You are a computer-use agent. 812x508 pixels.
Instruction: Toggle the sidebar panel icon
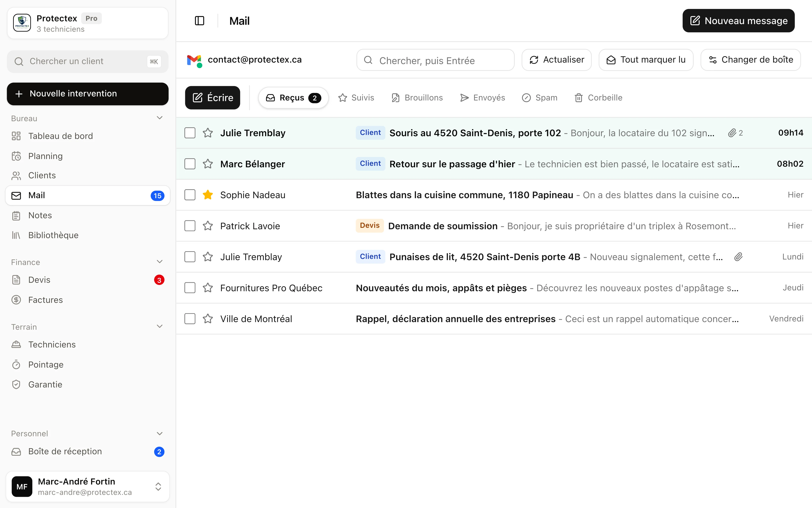point(200,21)
